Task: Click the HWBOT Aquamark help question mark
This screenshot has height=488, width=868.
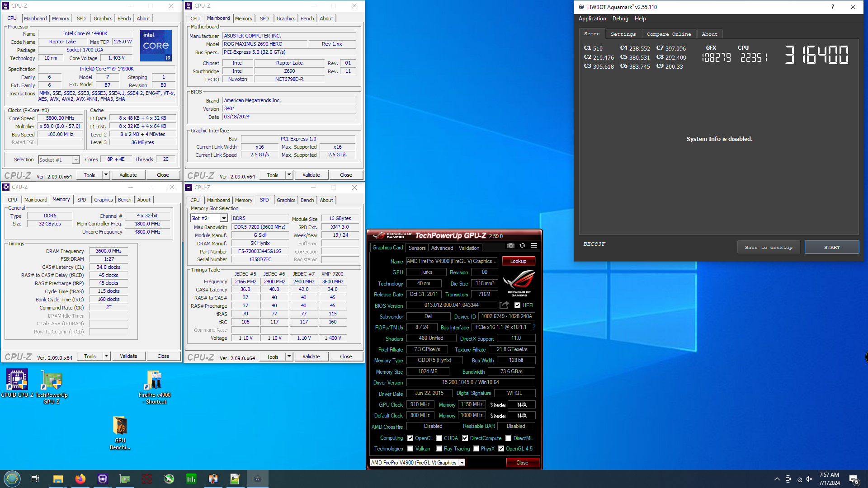Action: [833, 7]
